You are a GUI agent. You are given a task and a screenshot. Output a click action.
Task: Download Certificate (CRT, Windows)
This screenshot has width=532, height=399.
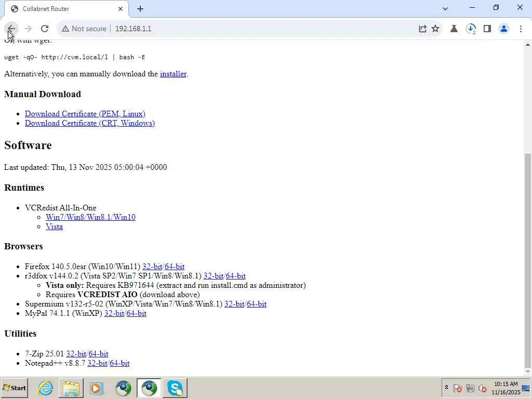[x=90, y=123]
